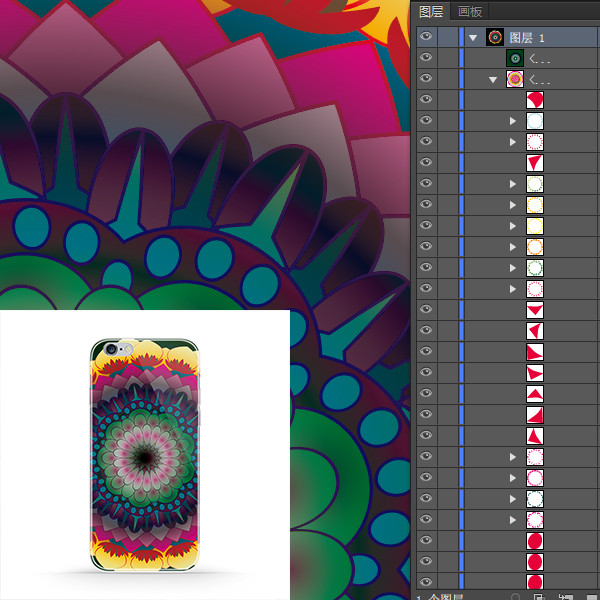Select the 图层 1 layer thumbnail
The height and width of the screenshot is (600, 600).
[495, 37]
